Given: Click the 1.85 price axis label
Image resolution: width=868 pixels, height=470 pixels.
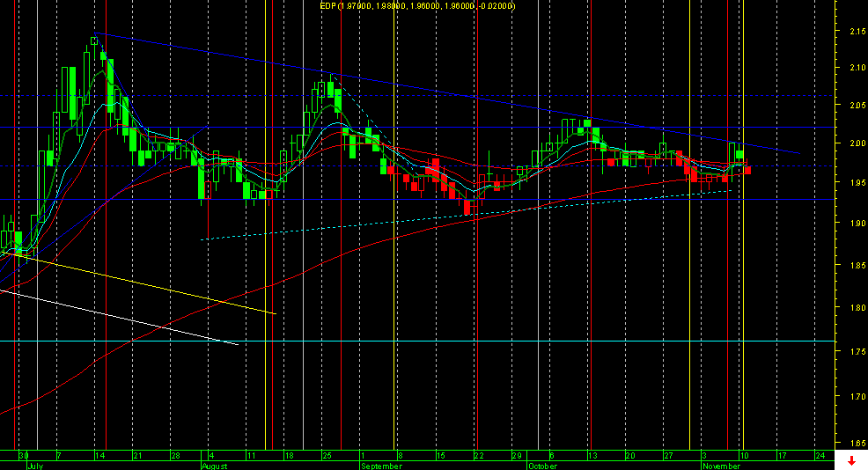Looking at the screenshot, I should pyautogui.click(x=857, y=265).
